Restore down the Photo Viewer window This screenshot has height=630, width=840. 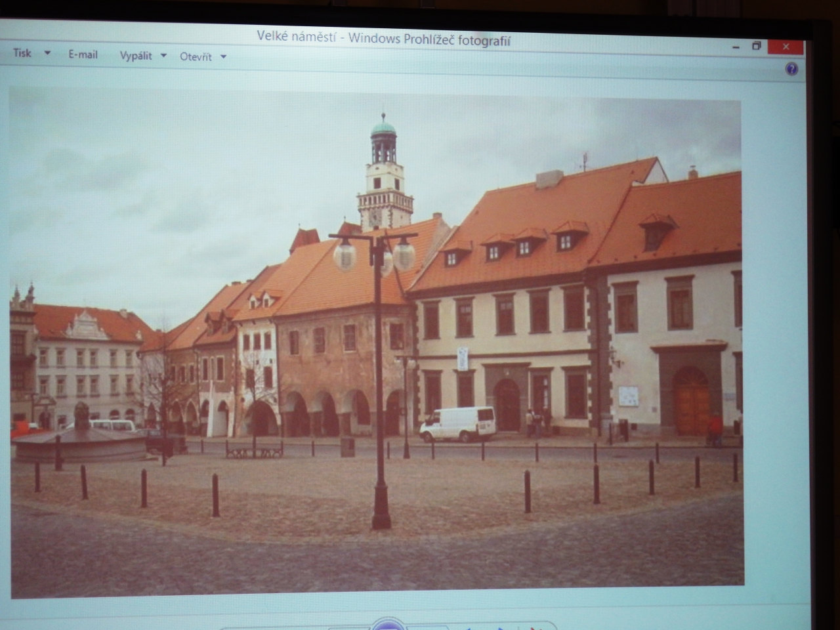[757, 46]
